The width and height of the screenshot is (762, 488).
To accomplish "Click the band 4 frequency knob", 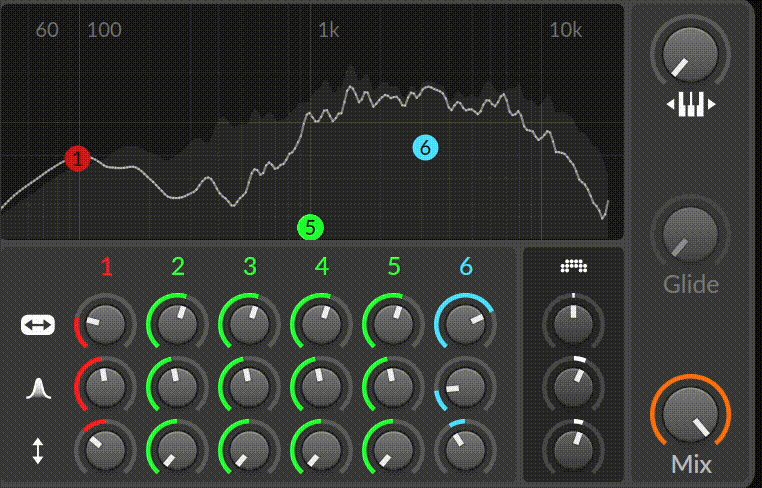I will coord(321,324).
